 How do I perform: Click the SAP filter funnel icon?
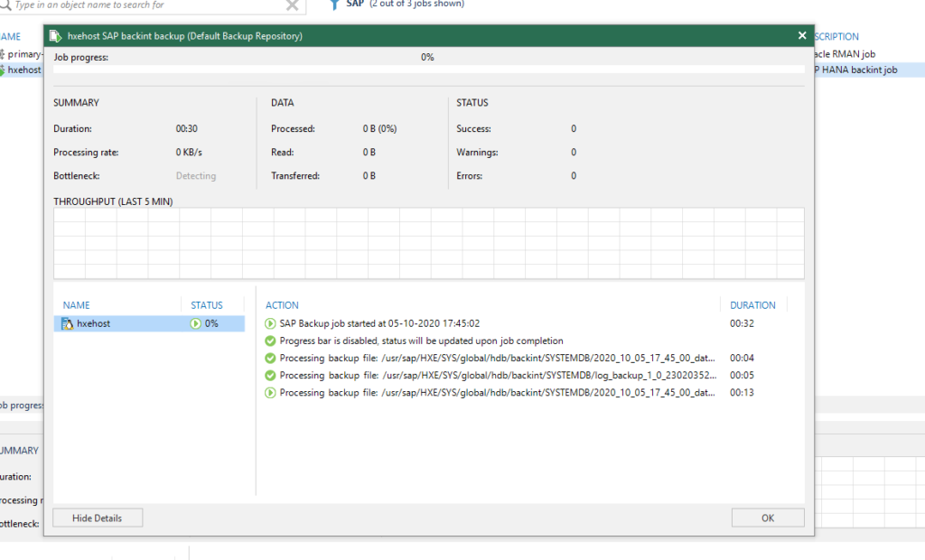(334, 5)
